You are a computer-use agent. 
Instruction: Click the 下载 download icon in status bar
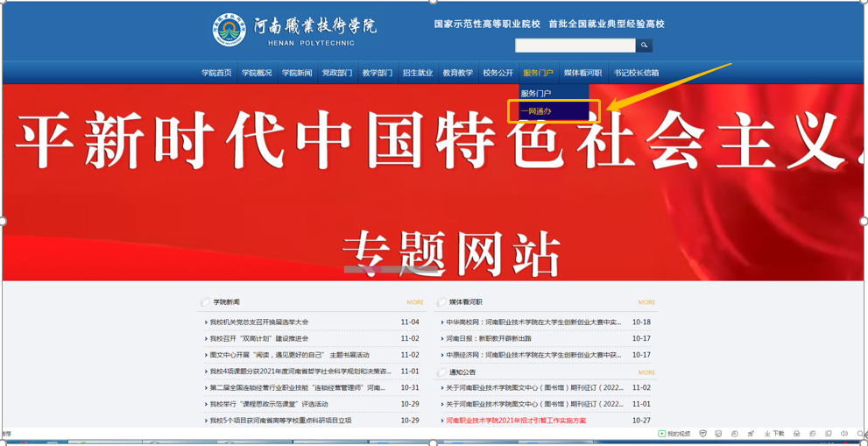coord(774,434)
